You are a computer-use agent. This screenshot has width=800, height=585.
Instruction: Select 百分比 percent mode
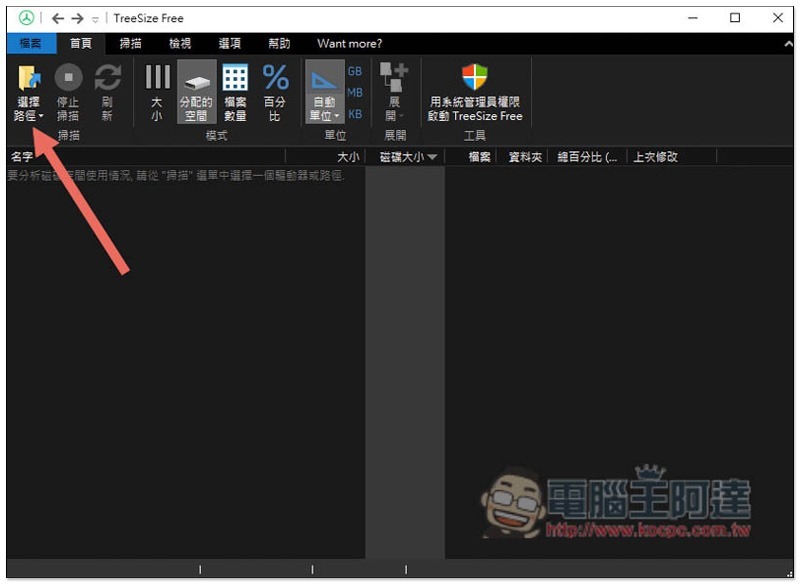275,92
